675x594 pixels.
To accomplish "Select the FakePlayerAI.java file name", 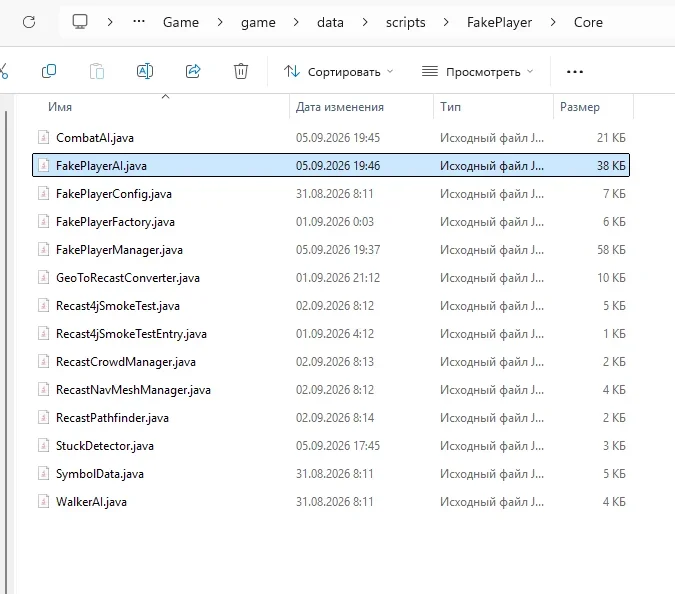I will click(x=101, y=166).
